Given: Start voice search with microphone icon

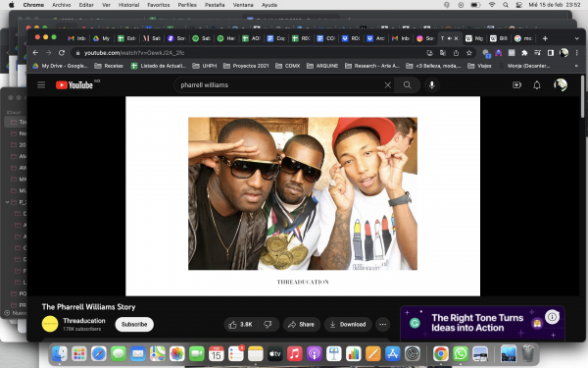Looking at the screenshot, I should (432, 85).
